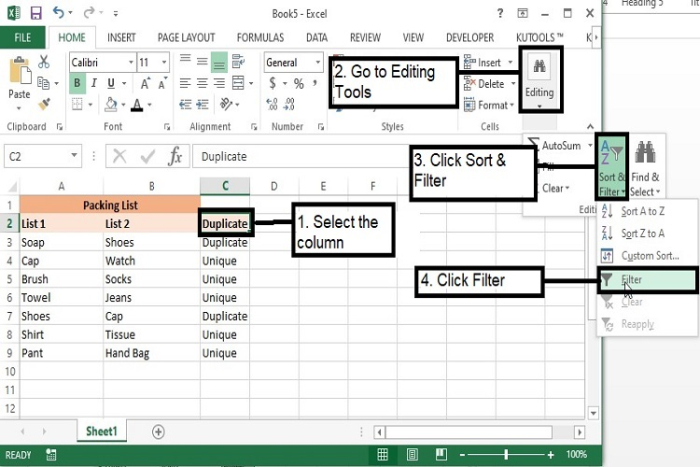This screenshot has height=467, width=700.
Task: Click Comma Style icon
Action: pos(315,83)
